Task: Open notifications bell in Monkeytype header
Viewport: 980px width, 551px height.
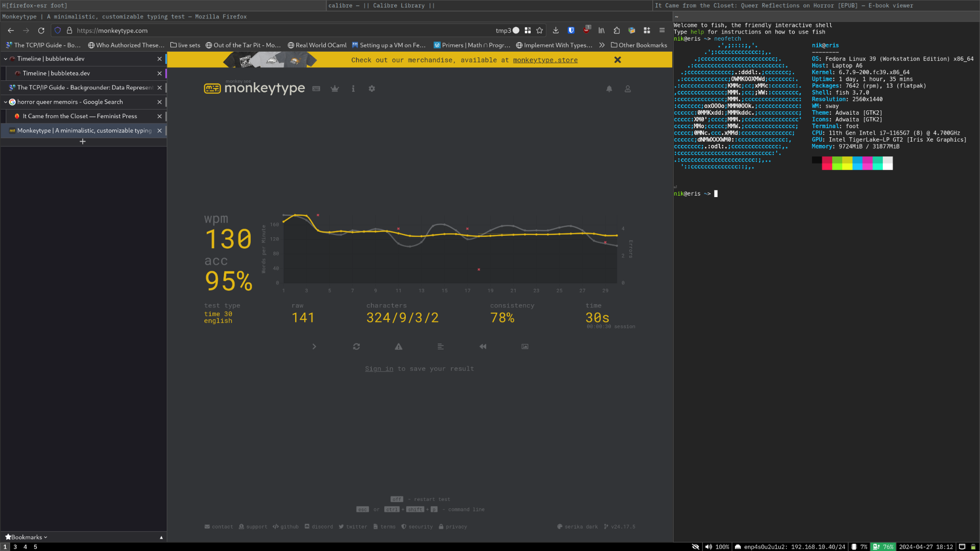Action: click(609, 89)
